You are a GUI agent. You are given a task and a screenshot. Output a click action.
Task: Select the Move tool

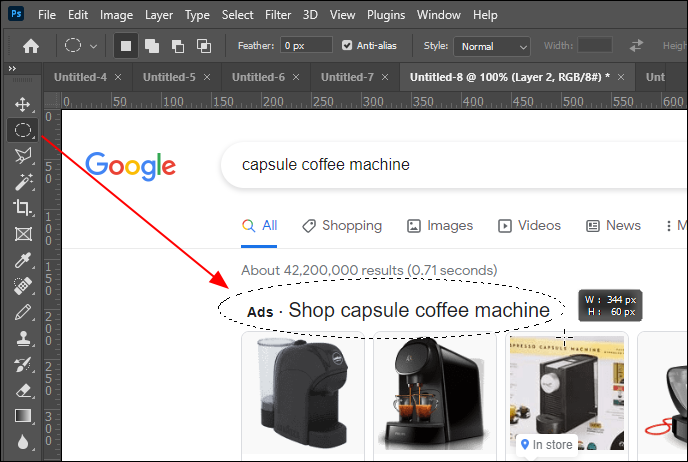tap(23, 104)
